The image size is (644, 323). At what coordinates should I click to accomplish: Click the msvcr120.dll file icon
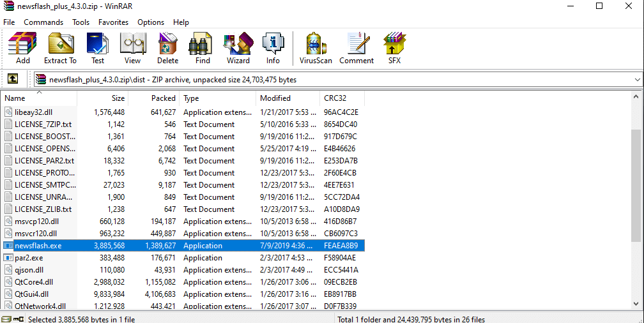click(8, 234)
